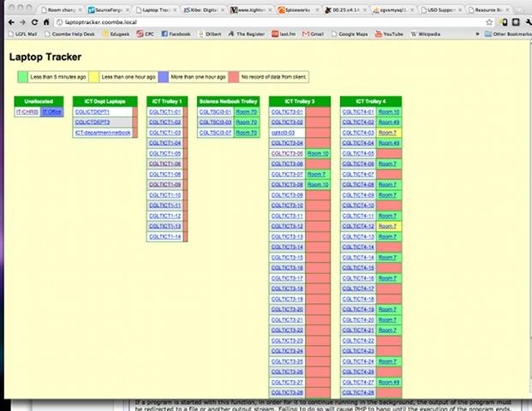Click Room #9 beside COLTICT4-27
Viewport: 532px width, 411px height.
tap(389, 382)
